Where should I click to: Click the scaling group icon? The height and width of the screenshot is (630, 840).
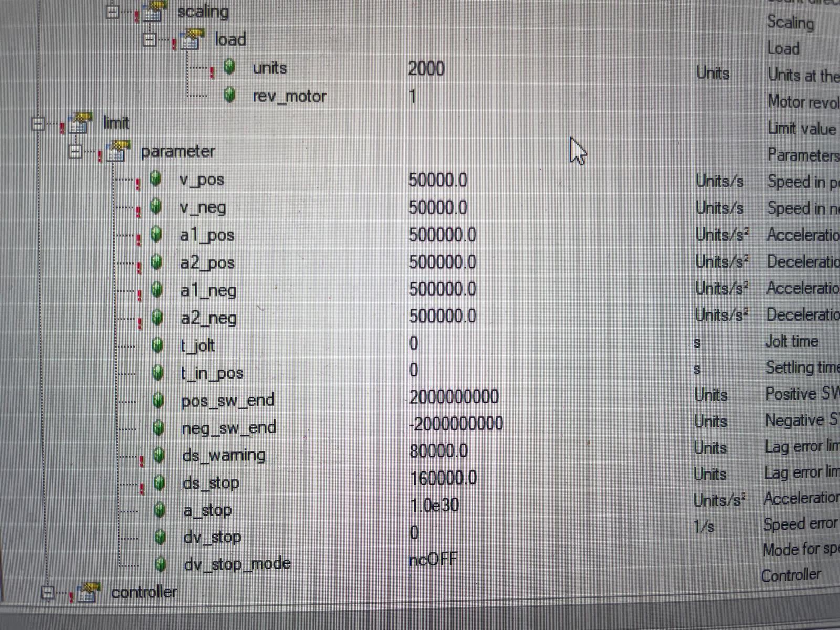click(154, 11)
